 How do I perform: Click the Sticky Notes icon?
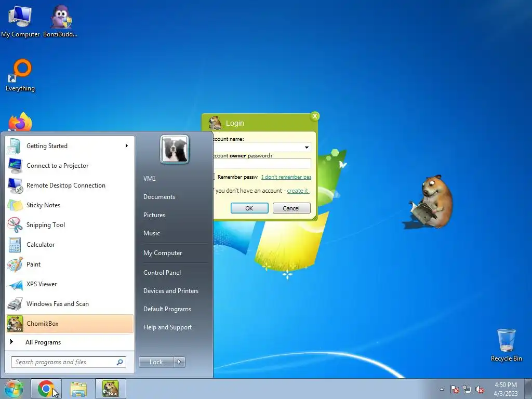pyautogui.click(x=15, y=205)
